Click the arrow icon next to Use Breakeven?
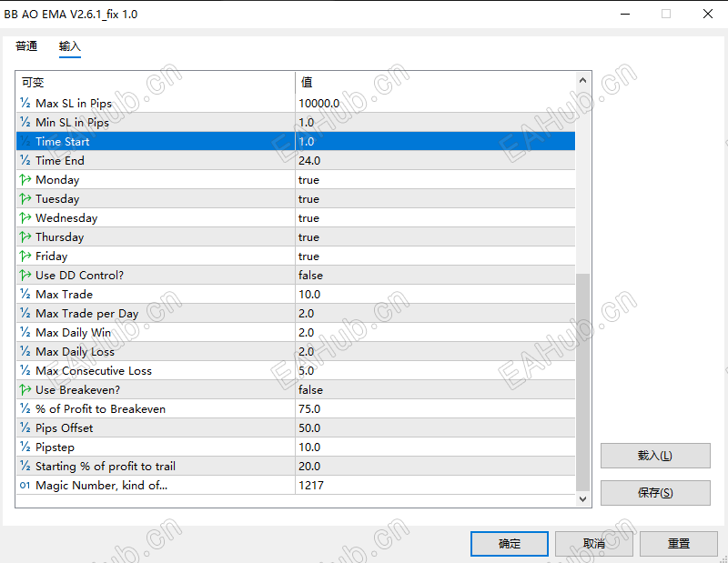 tap(23, 389)
